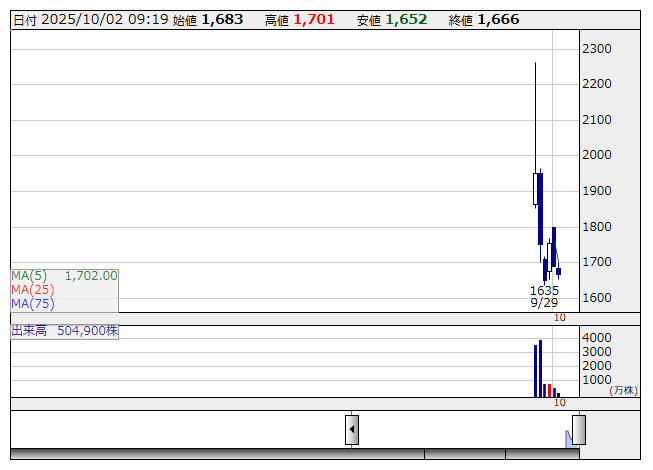Click the purple MA(75) legend label
This screenshot has width=653, height=470.
point(33,304)
